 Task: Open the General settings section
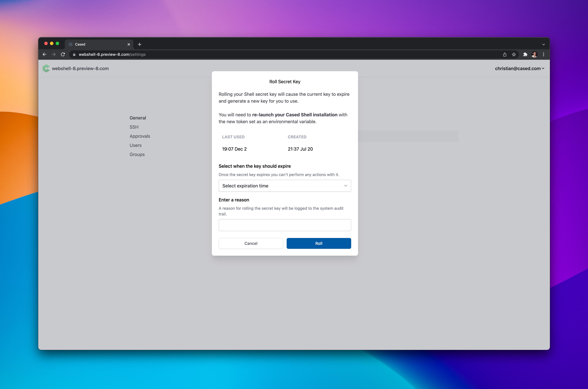pyautogui.click(x=138, y=118)
